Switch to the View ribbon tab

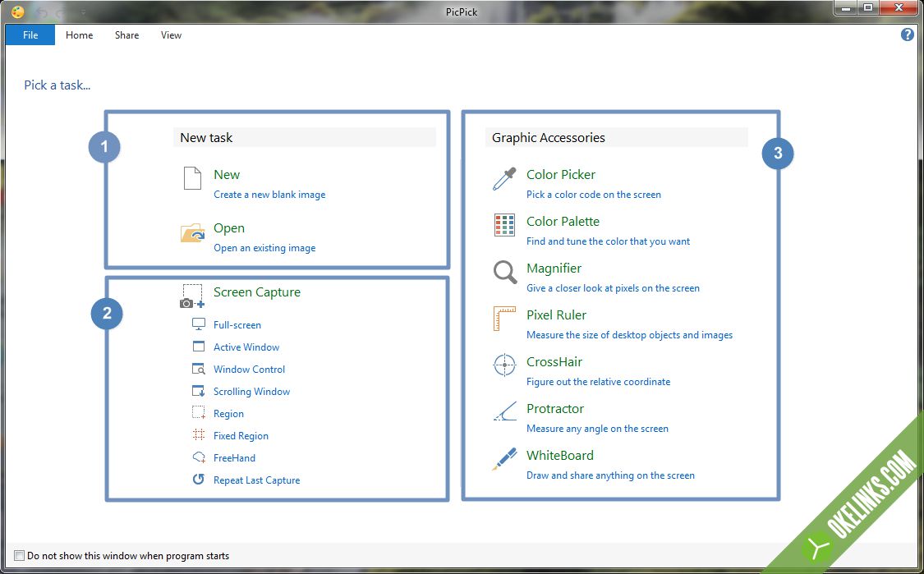171,34
